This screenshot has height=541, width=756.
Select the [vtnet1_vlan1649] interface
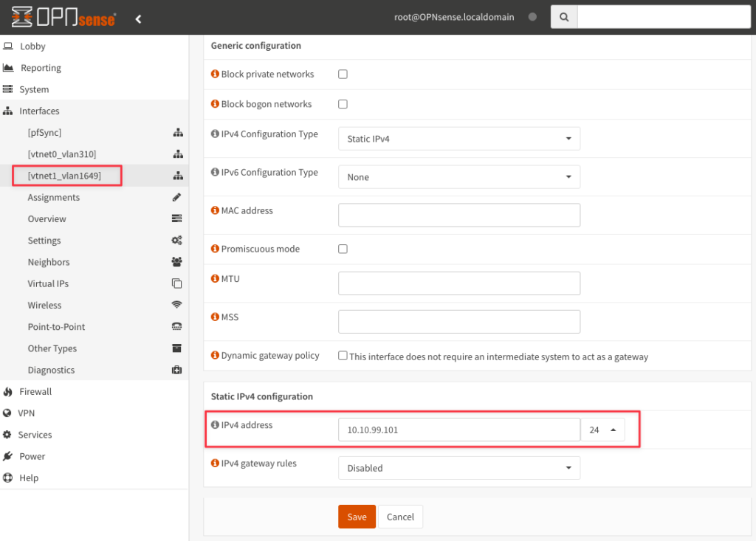65,176
